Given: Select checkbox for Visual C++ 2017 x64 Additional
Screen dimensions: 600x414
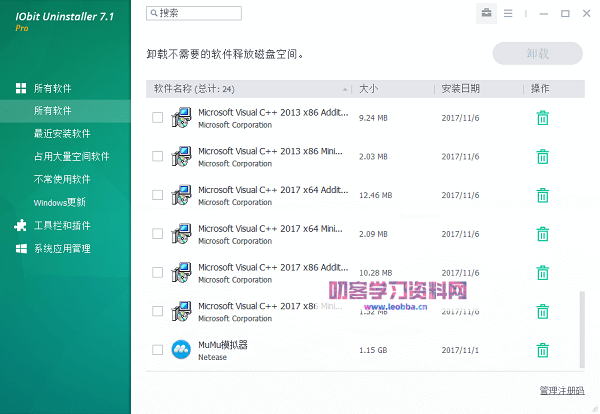Looking at the screenshot, I should pos(157,195).
